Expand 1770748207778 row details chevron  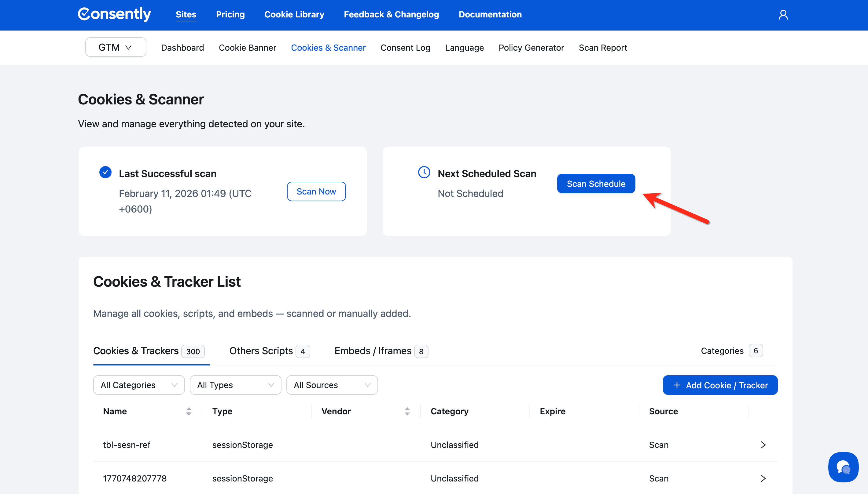763,478
